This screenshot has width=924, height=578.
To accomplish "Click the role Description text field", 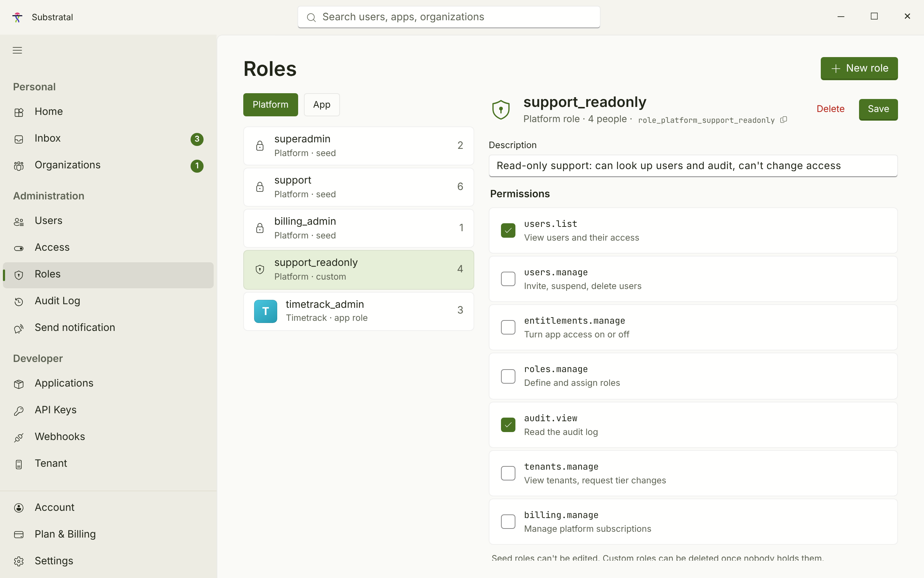I will click(x=693, y=165).
